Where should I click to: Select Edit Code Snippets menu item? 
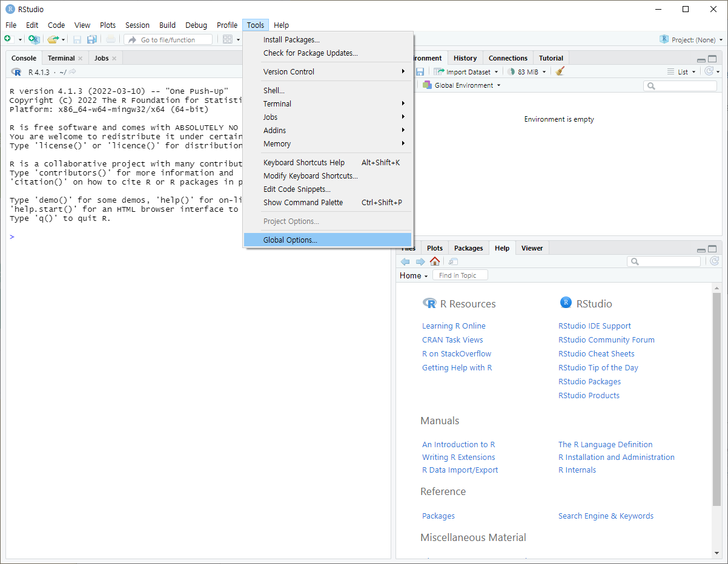pos(328,189)
